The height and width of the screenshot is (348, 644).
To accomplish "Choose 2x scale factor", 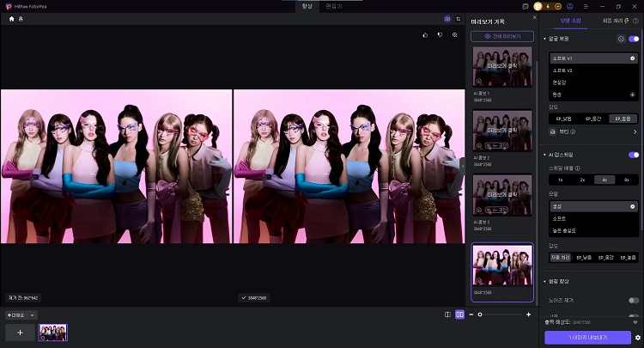I will [582, 180].
